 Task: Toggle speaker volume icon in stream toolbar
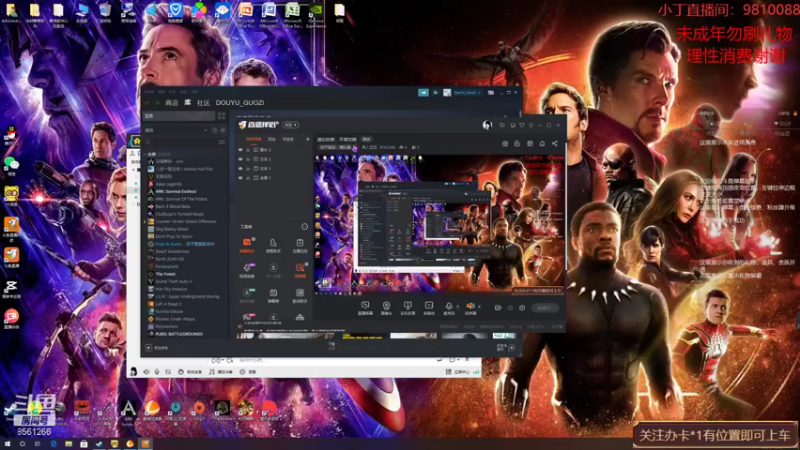(x=470, y=308)
